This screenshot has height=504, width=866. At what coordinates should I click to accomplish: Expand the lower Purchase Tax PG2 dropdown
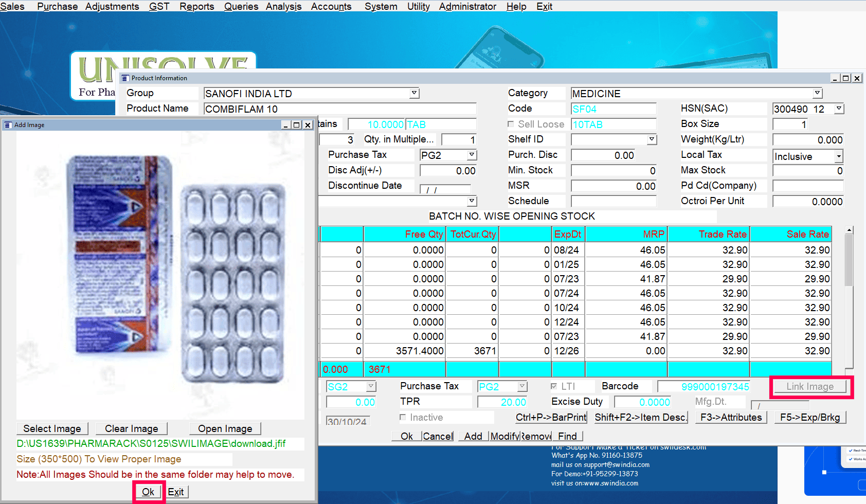522,386
